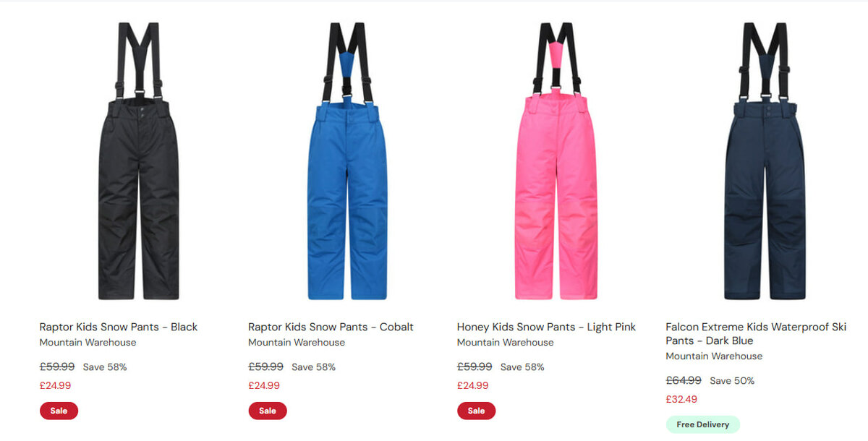Click the Sale badge on pink pants
868x441 pixels.
(x=476, y=411)
